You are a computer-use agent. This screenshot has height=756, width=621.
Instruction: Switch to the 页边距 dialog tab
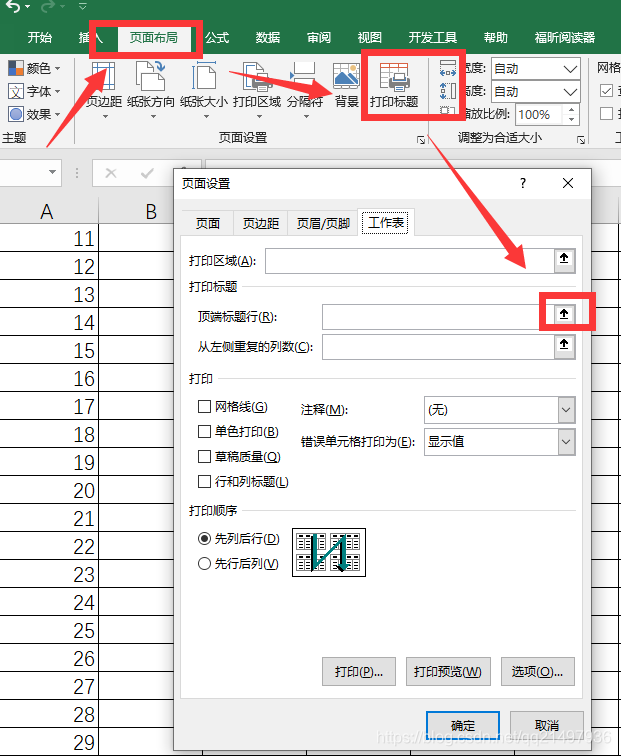(x=261, y=223)
